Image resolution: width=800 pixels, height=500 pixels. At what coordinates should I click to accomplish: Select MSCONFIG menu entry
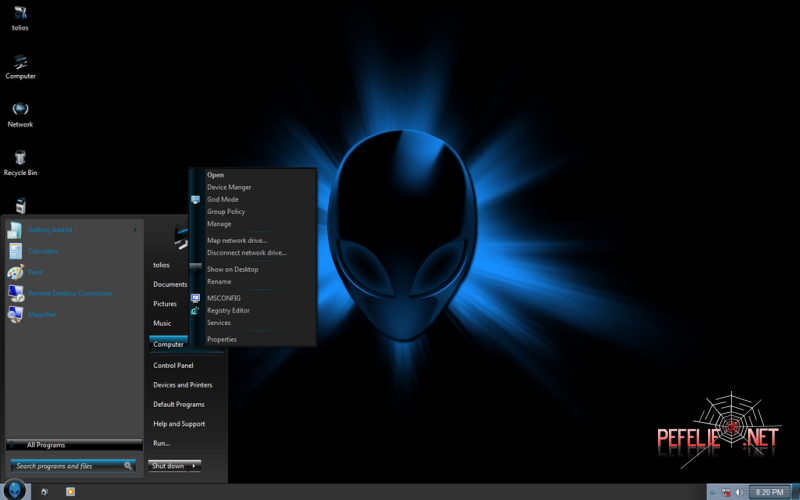tap(223, 298)
